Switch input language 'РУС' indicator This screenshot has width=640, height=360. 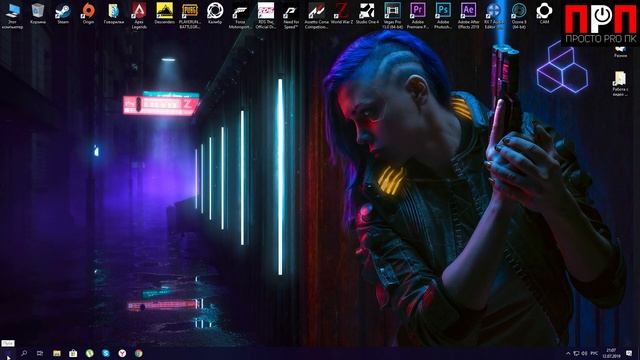(594, 353)
